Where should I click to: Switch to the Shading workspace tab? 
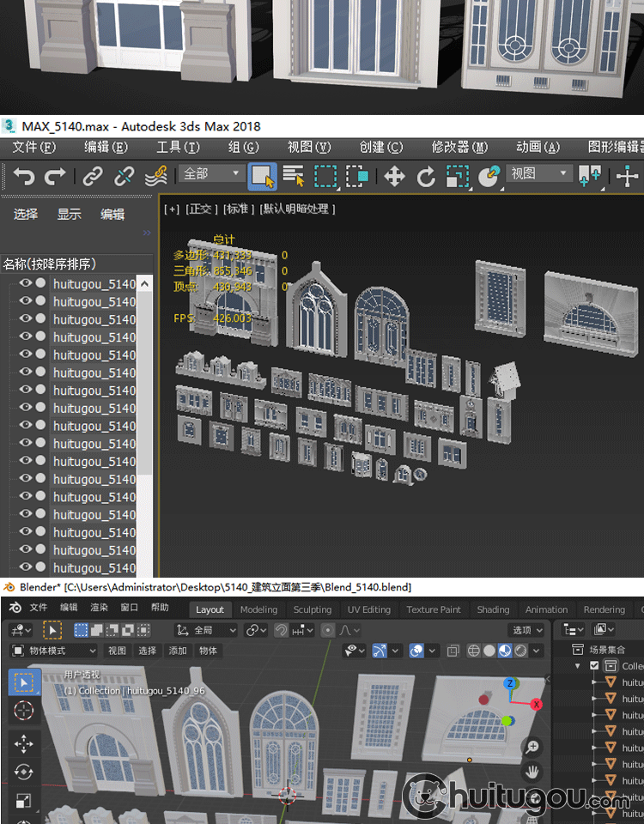tap(493, 609)
